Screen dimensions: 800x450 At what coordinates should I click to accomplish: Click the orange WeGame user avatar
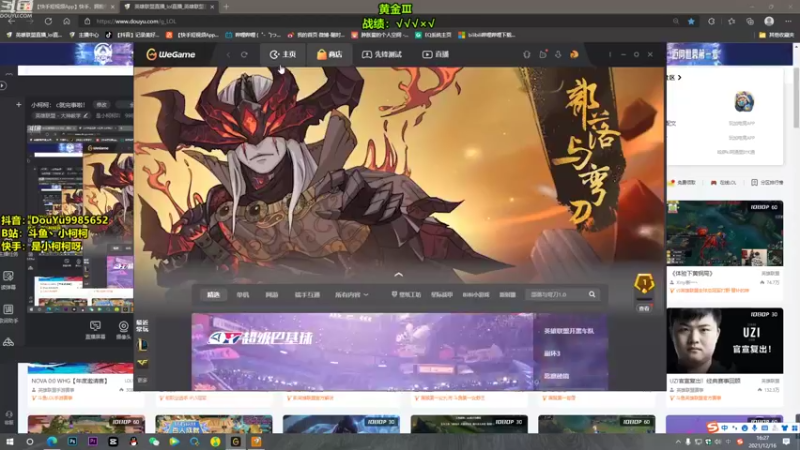(x=574, y=54)
